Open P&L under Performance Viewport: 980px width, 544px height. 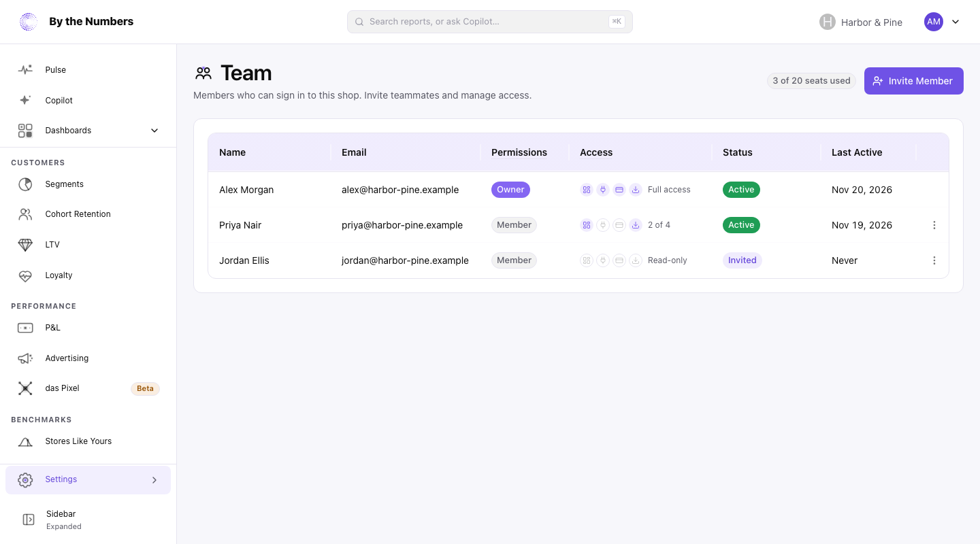click(x=88, y=328)
